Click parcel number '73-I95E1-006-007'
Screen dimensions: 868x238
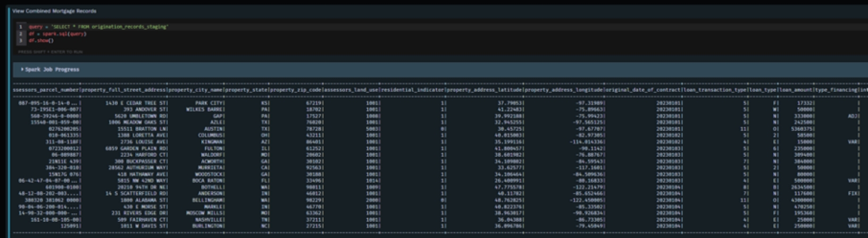55,110
